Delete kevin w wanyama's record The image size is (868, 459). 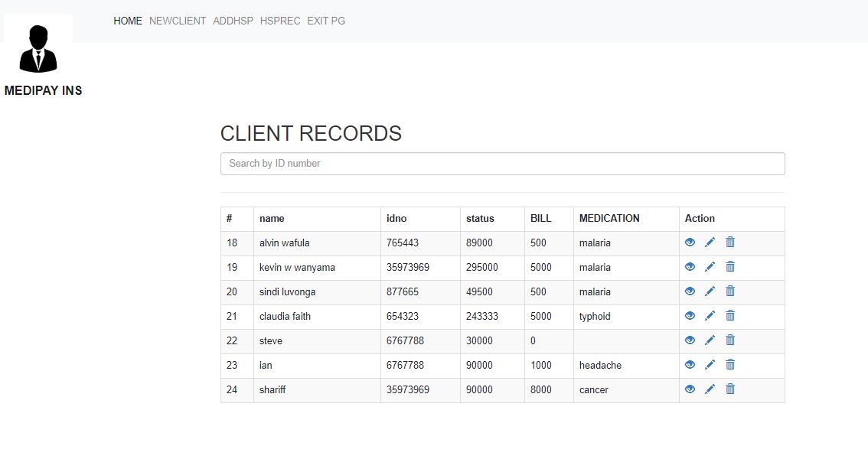coord(730,266)
